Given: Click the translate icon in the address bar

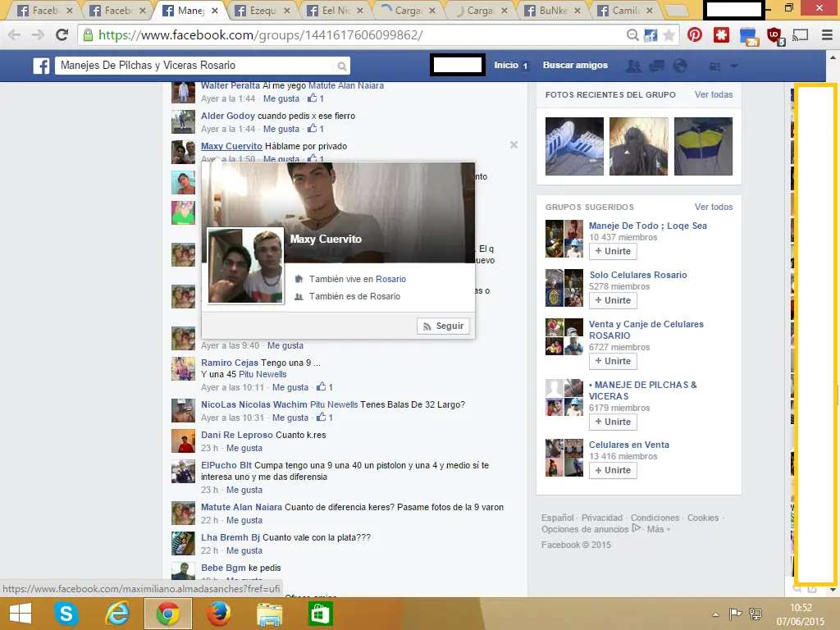Looking at the screenshot, I should point(651,35).
